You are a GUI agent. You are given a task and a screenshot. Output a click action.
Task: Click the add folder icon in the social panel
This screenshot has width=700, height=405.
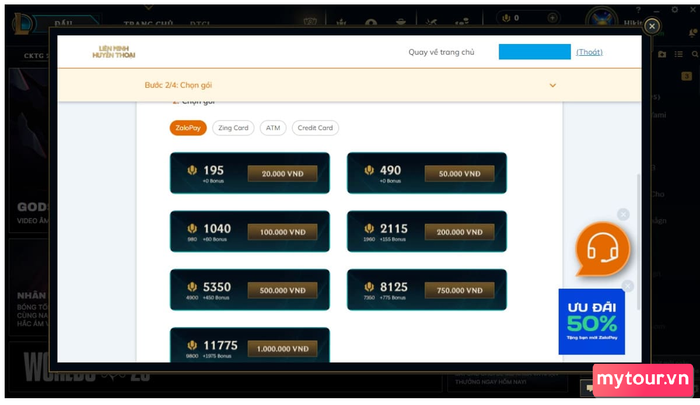coord(662,54)
